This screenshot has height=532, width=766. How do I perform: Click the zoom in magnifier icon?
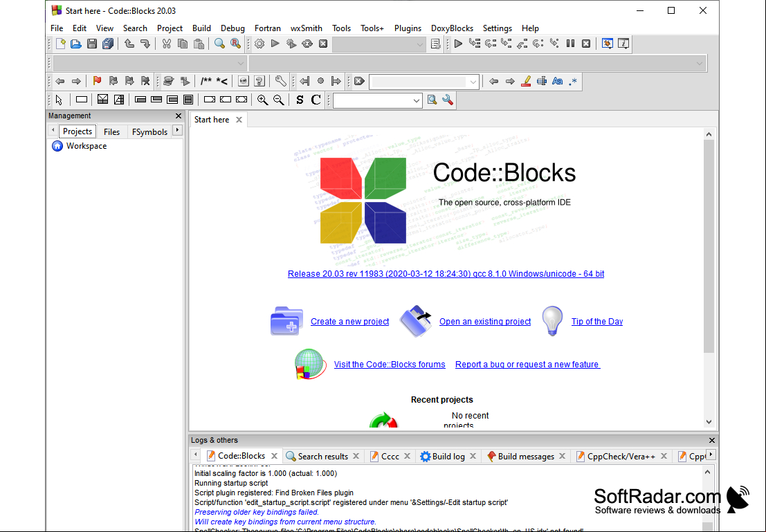pyautogui.click(x=262, y=100)
